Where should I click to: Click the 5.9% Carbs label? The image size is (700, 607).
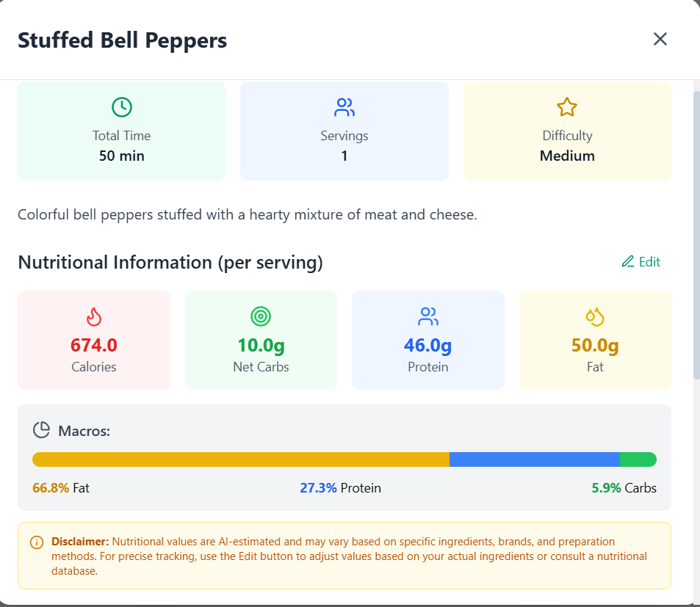tap(623, 487)
